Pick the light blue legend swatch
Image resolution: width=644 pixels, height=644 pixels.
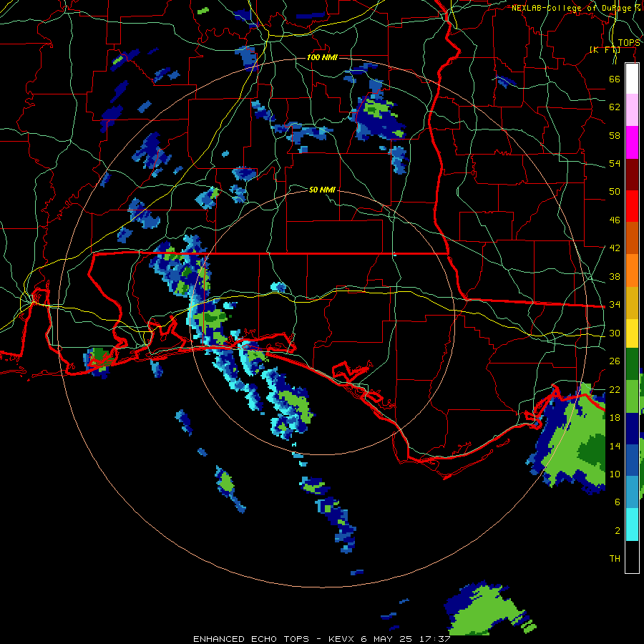click(632, 492)
